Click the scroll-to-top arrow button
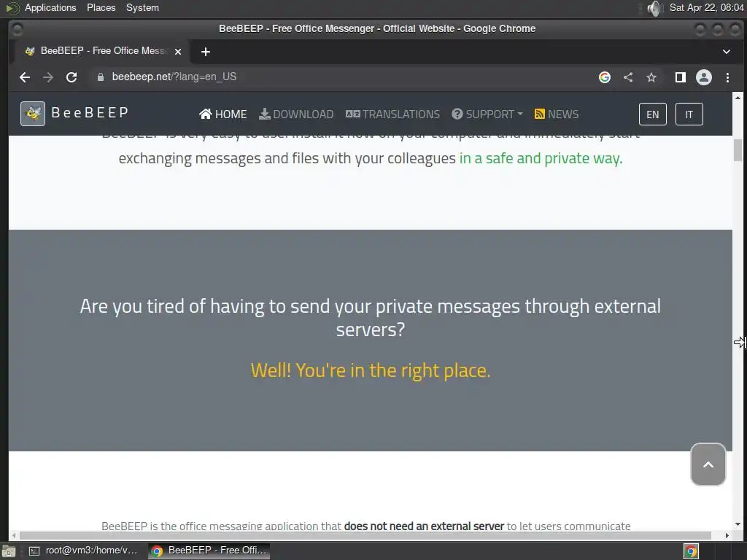Screen dimensions: 747x560 [x=708, y=464]
